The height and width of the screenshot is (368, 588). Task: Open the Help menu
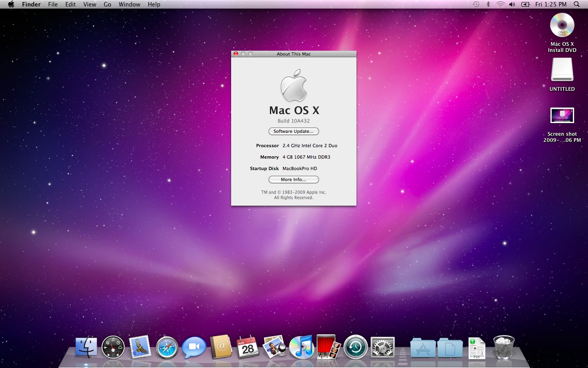coord(154,4)
